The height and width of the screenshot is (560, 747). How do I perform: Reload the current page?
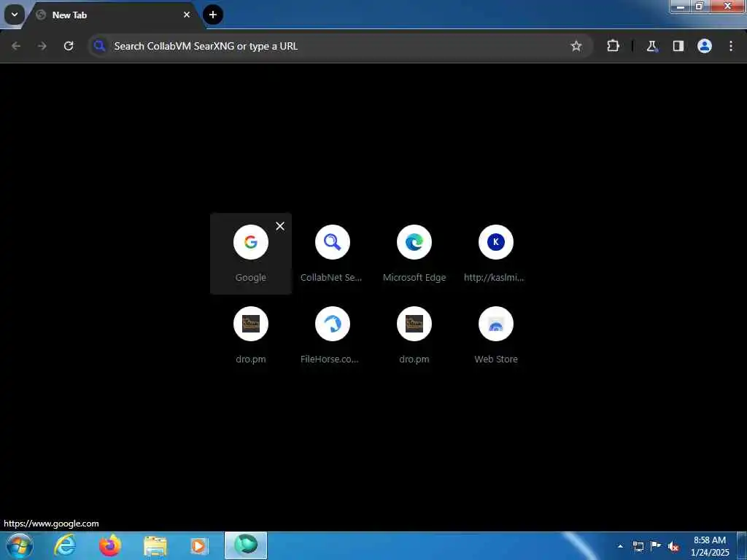point(69,46)
